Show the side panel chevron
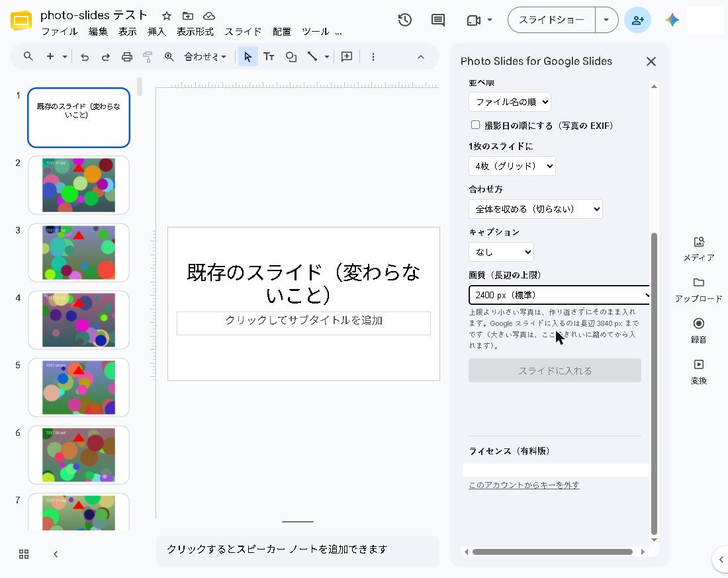This screenshot has width=728, height=578. pyautogui.click(x=721, y=559)
